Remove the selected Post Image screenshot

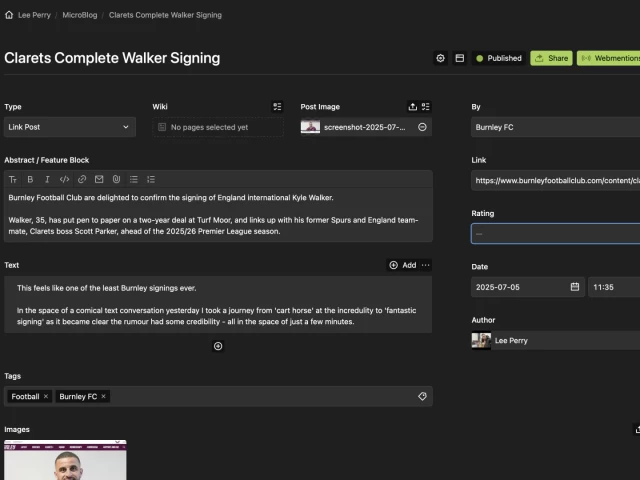pyautogui.click(x=422, y=127)
